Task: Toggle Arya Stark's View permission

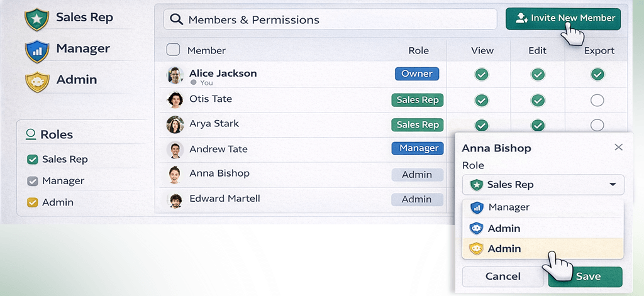Action: coord(482,125)
